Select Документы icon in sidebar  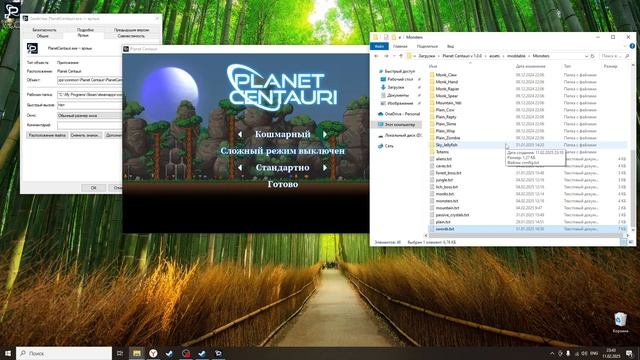pyautogui.click(x=383, y=95)
